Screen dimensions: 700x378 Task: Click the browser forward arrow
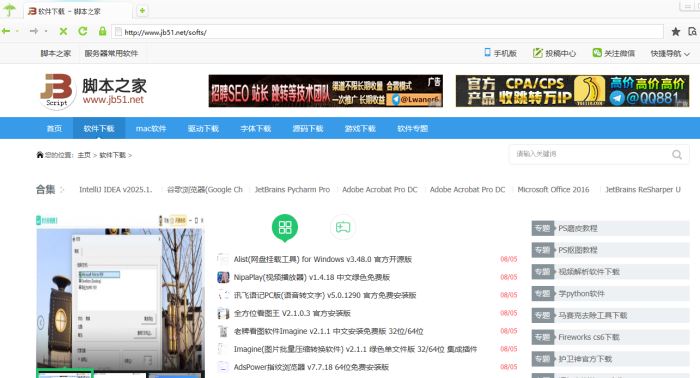pyautogui.click(x=34, y=31)
